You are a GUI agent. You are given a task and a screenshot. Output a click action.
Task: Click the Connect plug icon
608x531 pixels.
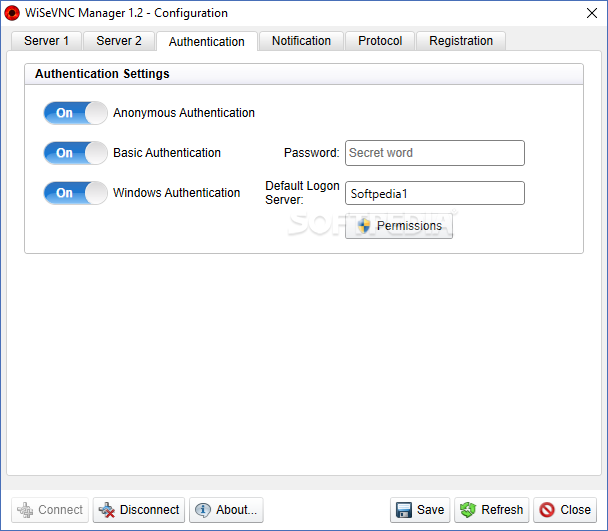coord(25,510)
